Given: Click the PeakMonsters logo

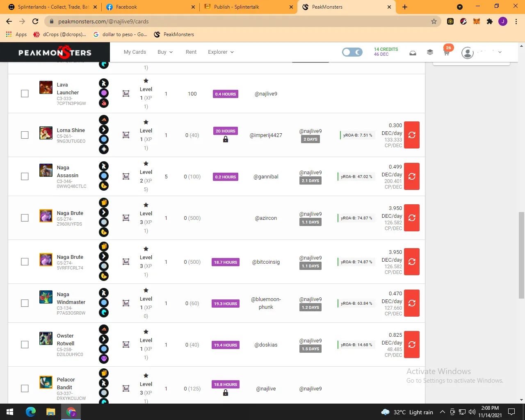Looking at the screenshot, I should tap(55, 52).
